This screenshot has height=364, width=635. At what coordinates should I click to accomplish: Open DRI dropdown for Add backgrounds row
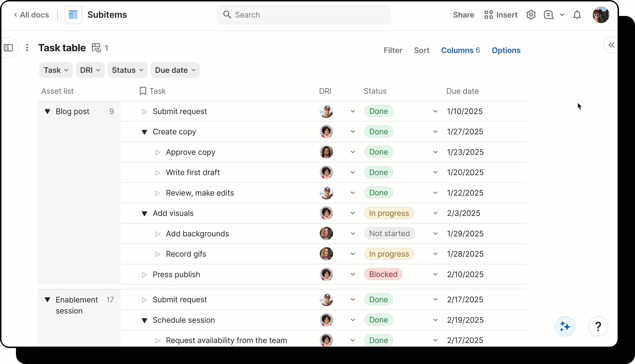coord(353,233)
